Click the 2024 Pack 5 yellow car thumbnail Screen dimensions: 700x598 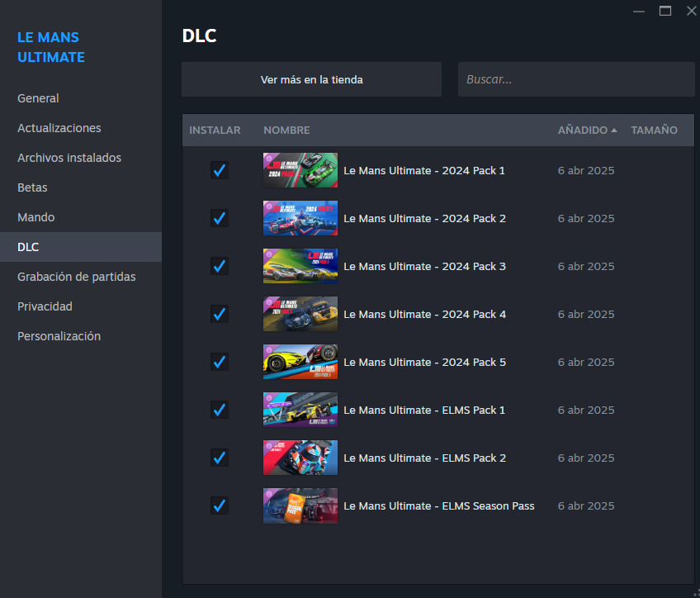(300, 362)
